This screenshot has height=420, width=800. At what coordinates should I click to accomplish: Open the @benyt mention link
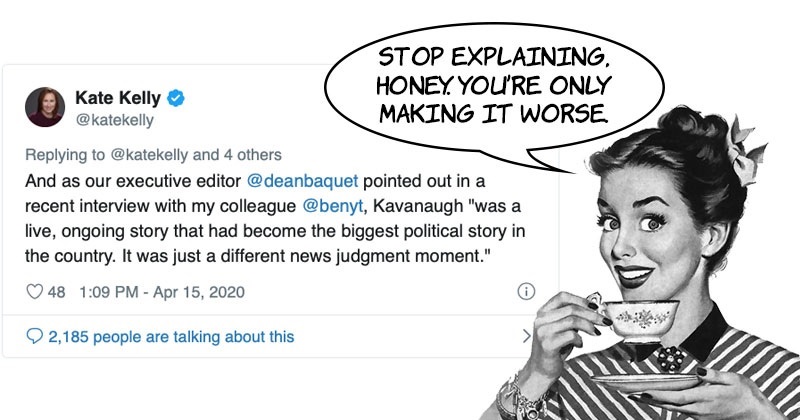pyautogui.click(x=333, y=206)
